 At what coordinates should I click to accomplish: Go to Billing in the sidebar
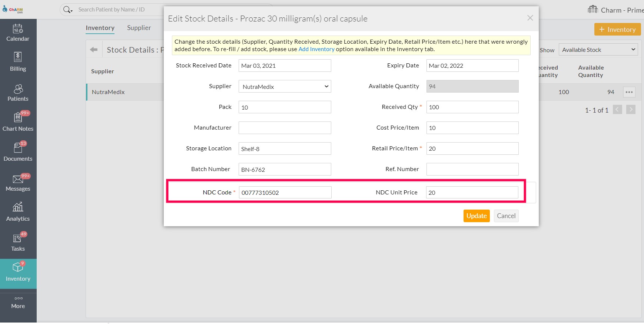(x=18, y=57)
